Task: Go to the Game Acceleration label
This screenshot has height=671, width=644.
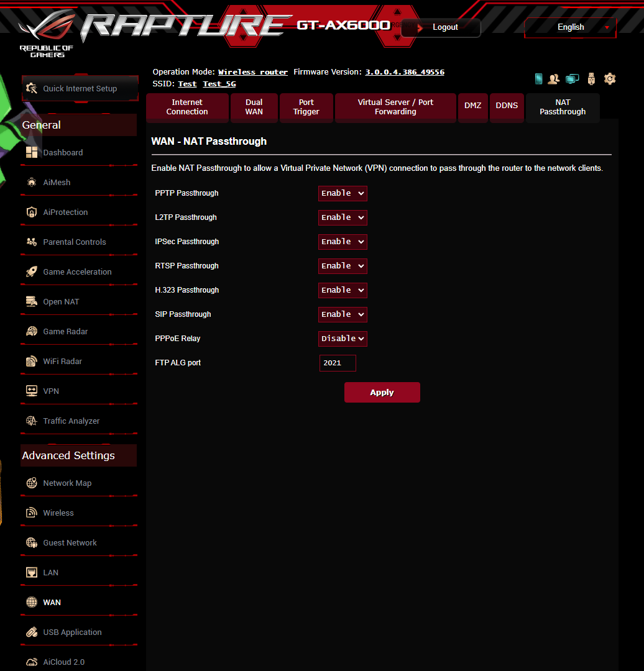Action: click(x=78, y=272)
